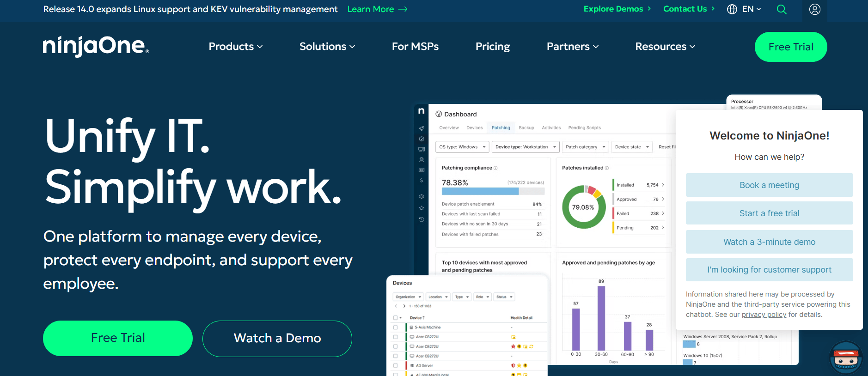Open the monitor devices icon in the dashboard sidebar

click(422, 149)
